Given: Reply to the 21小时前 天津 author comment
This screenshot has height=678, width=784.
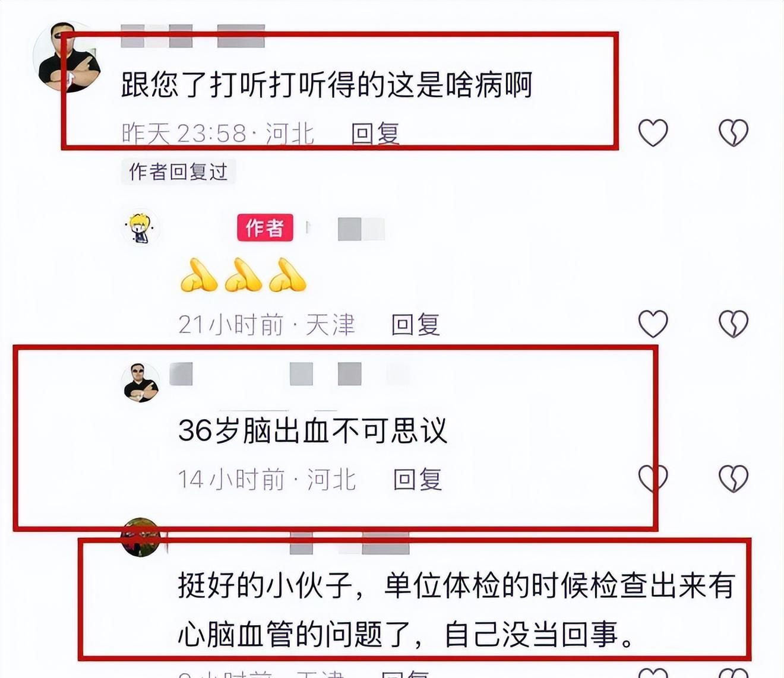Looking at the screenshot, I should click(416, 325).
